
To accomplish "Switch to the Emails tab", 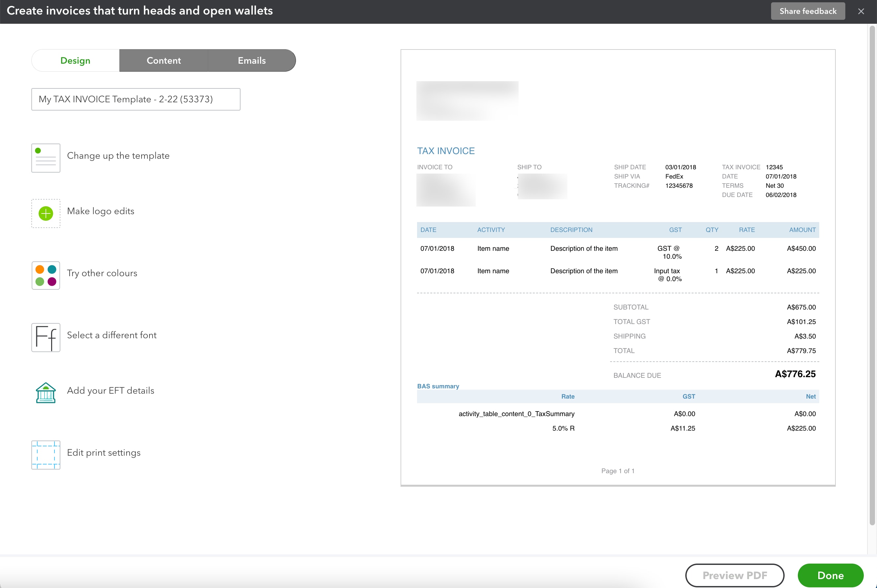I will [251, 60].
